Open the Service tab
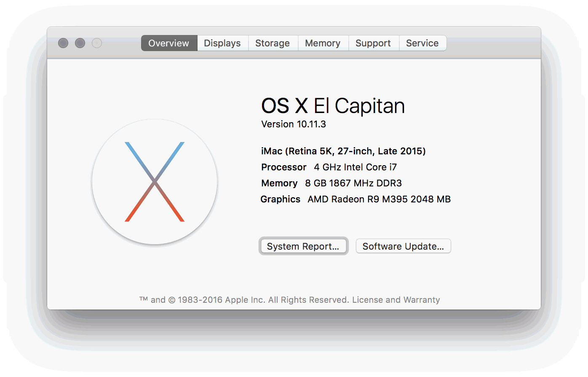588x377 pixels. point(422,43)
